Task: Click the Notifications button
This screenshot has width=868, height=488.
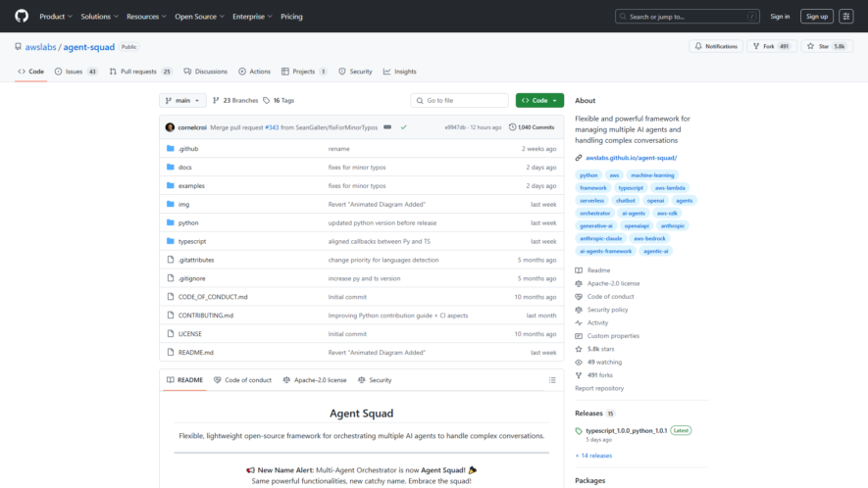Action: click(x=716, y=46)
